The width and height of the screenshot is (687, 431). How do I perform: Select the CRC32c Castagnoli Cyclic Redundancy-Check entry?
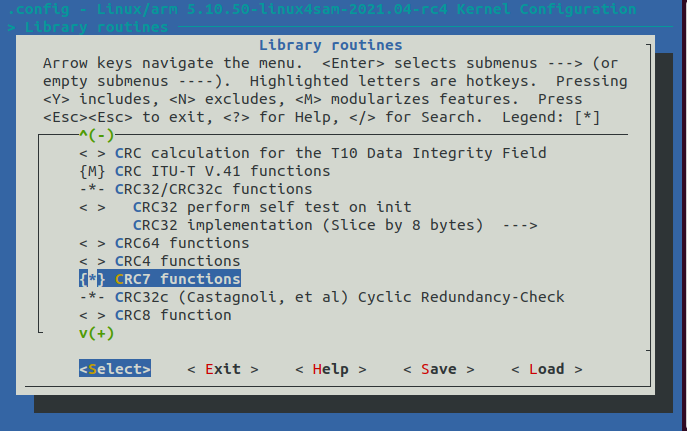pos(339,297)
